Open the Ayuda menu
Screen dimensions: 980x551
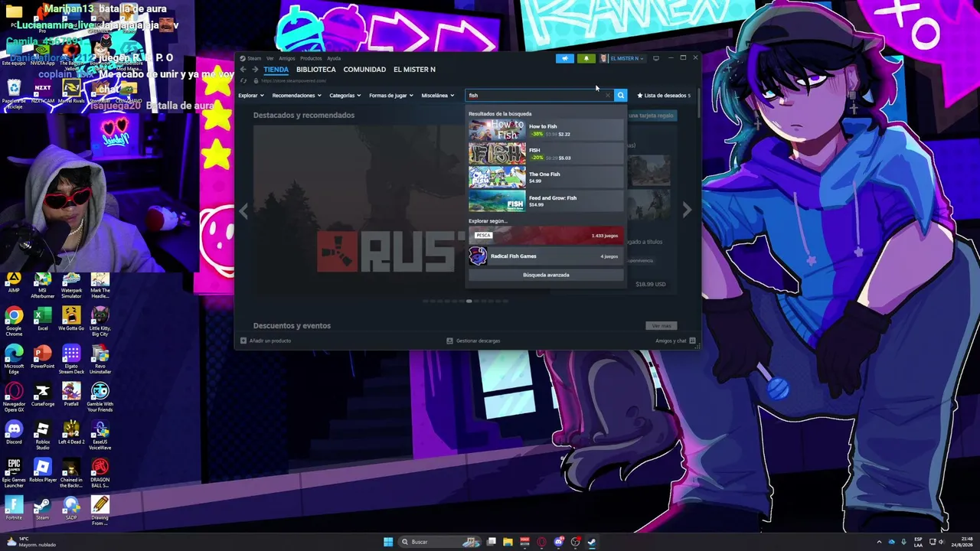(334, 58)
